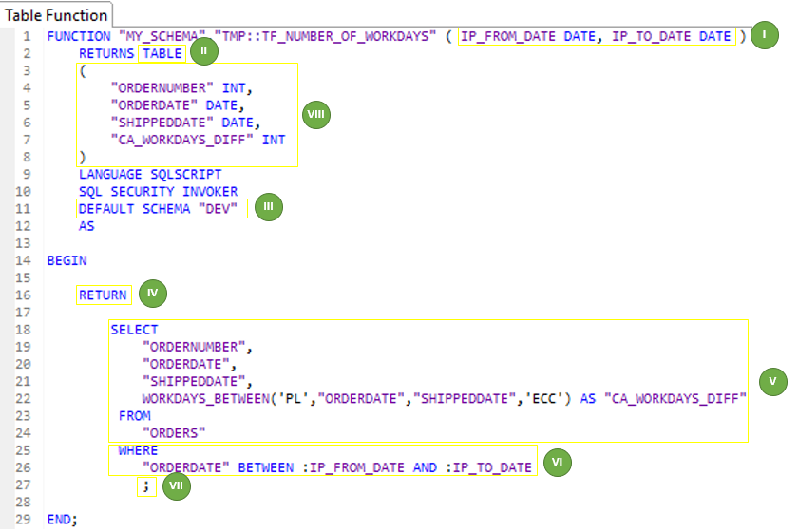Click the green marker labeled V

pyautogui.click(x=773, y=381)
